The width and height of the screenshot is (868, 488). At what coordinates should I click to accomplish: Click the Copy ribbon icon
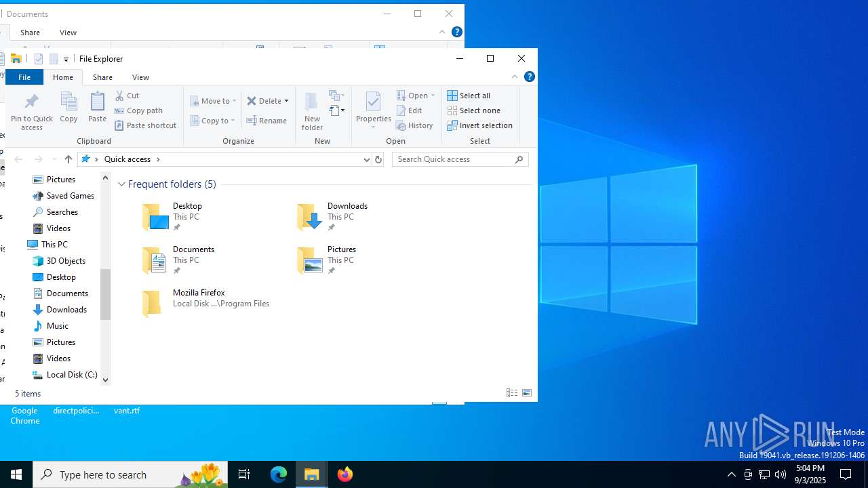coord(68,102)
